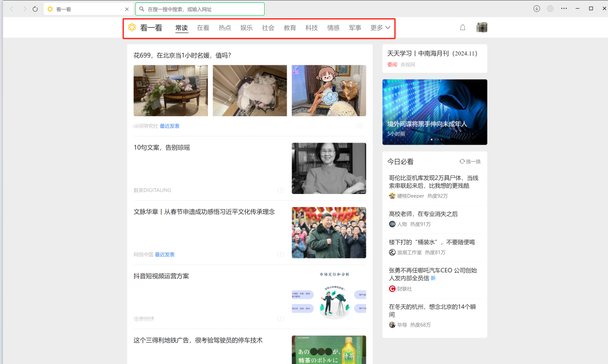Open article 抖音短视频运营方案
Screen dimensions: 608x364
click(161, 276)
